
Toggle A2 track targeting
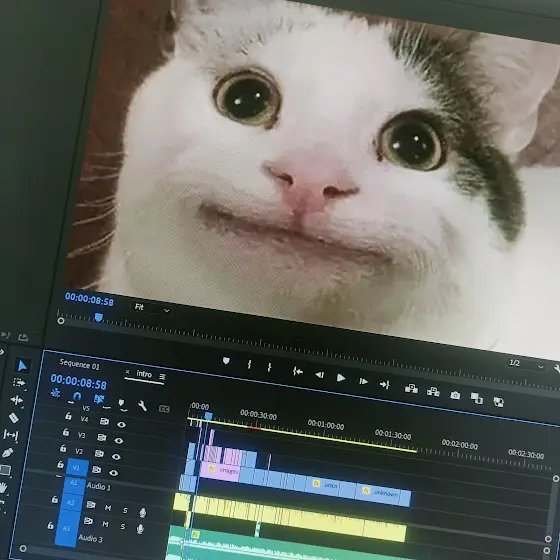pos(71,502)
